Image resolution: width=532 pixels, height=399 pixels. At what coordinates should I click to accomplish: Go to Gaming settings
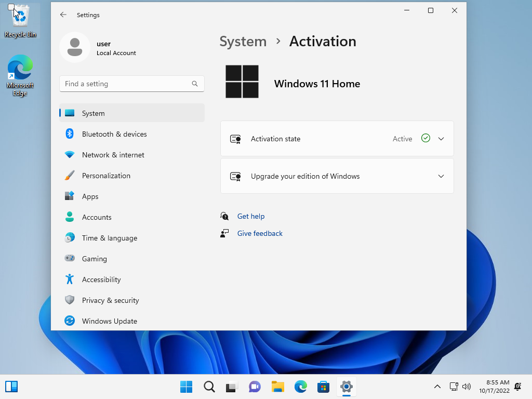point(95,259)
